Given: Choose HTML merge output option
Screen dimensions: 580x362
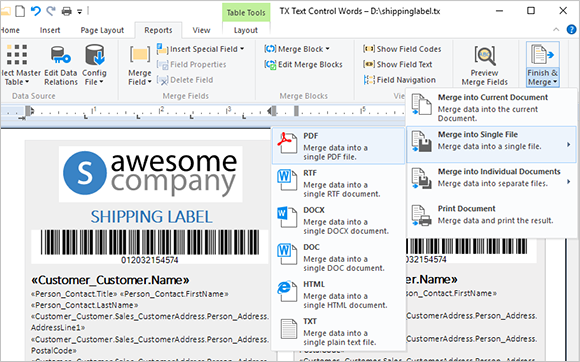Looking at the screenshot, I should (338, 294).
